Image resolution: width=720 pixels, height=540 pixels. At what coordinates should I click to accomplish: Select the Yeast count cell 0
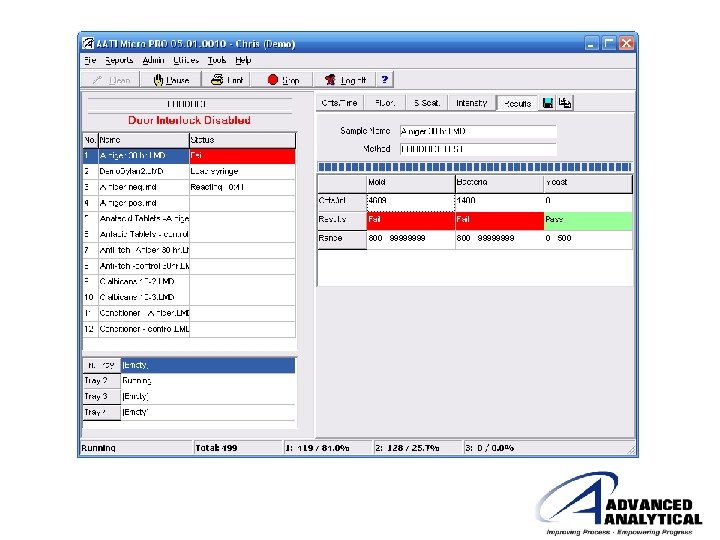[x=588, y=201]
